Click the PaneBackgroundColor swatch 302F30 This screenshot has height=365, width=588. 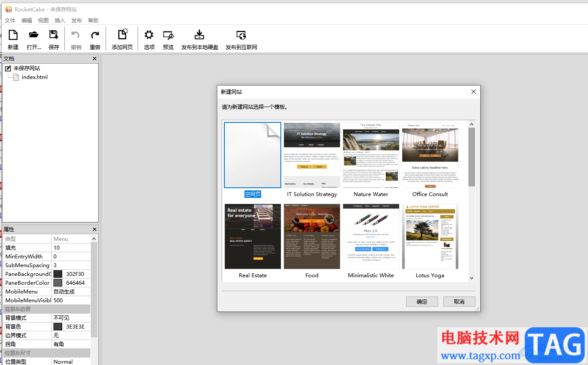coord(58,274)
